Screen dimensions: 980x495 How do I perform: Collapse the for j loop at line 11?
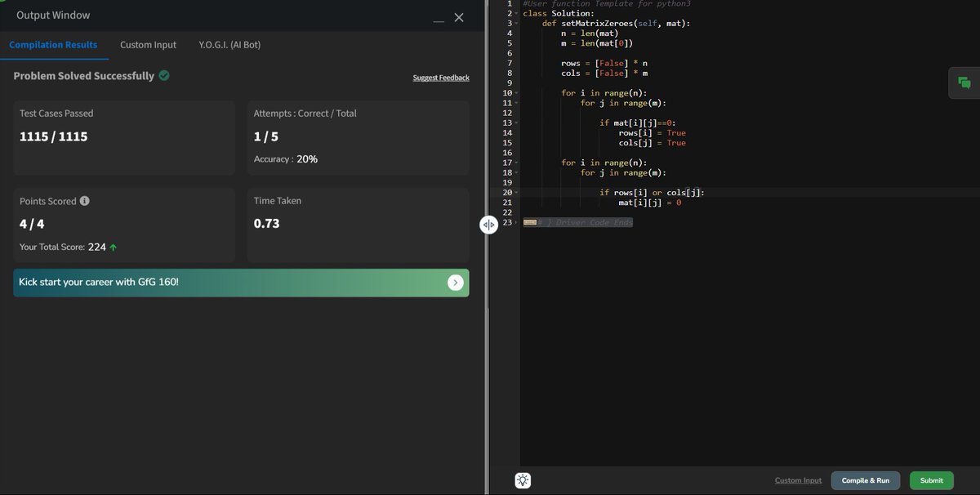(517, 103)
